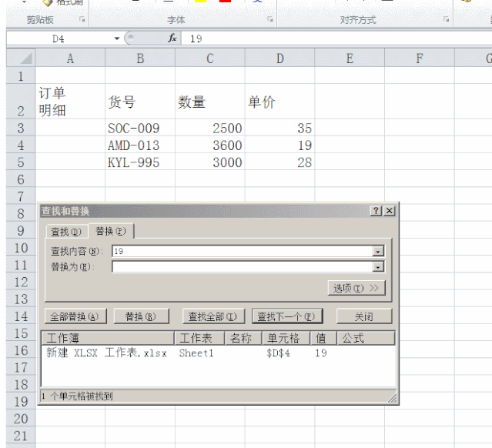The width and height of the screenshot is (492, 448).
Task: Sort results by 公式 column header
Action: coord(366,338)
